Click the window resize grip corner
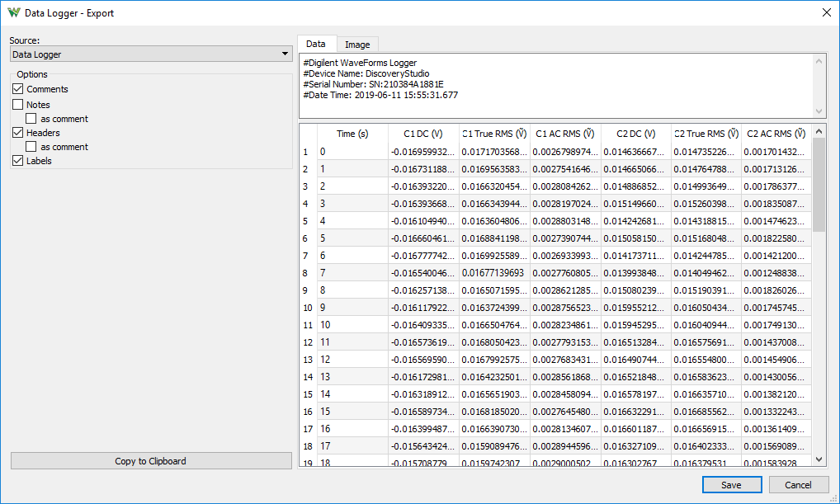 (833, 498)
